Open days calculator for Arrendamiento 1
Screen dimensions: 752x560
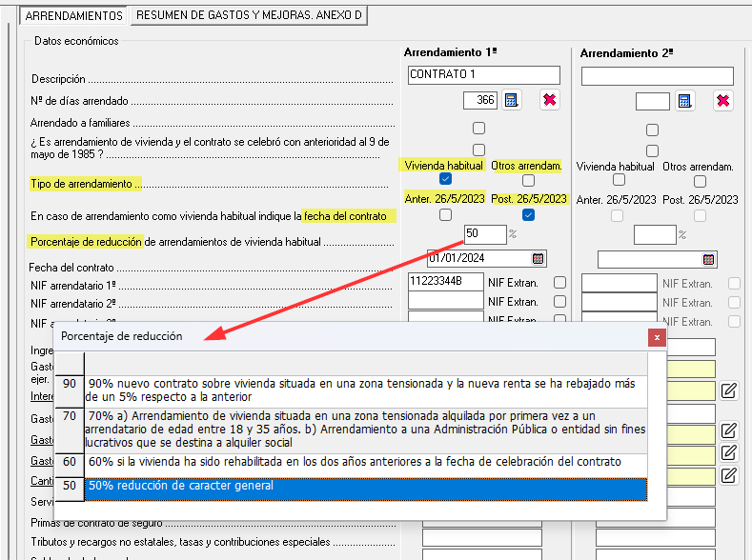click(511, 100)
